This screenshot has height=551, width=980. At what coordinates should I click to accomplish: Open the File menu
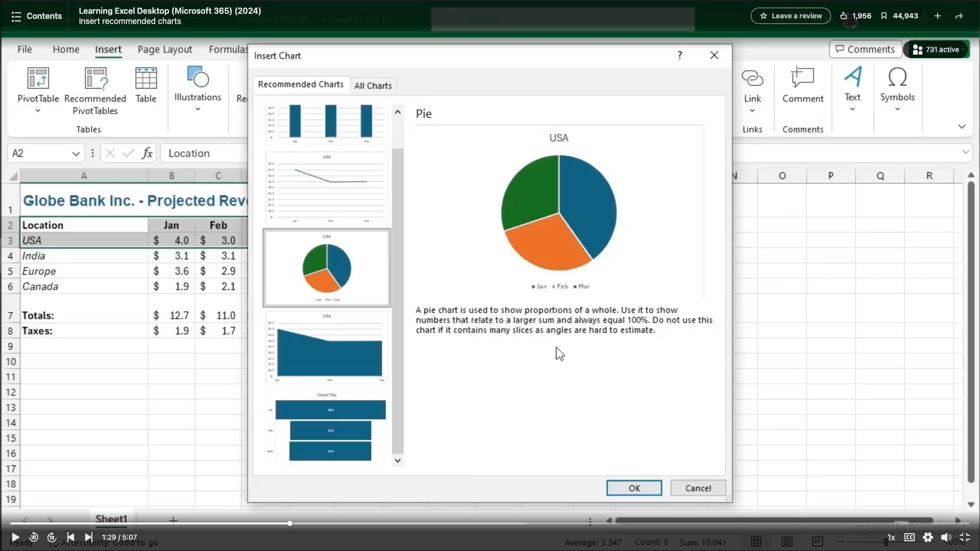24,49
